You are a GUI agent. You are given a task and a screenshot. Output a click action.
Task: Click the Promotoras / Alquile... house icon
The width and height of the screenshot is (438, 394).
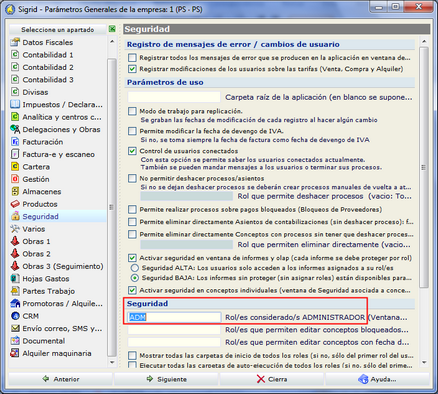click(15, 304)
